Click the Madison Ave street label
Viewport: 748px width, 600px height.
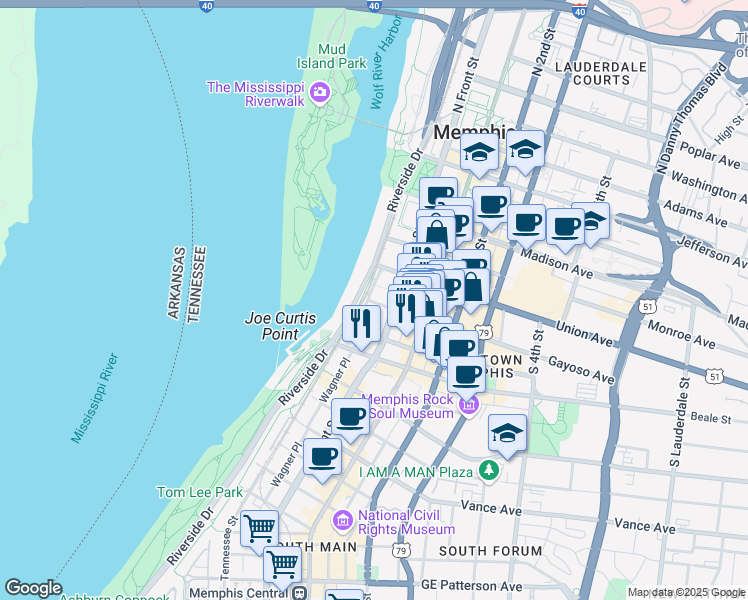point(557,263)
